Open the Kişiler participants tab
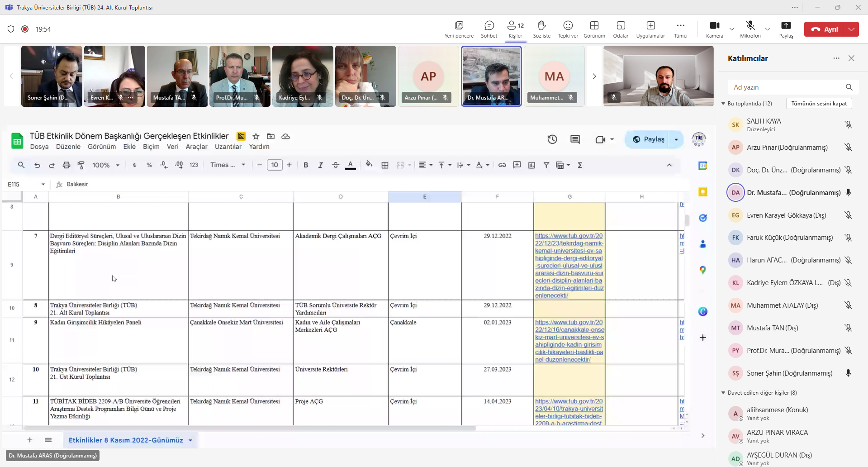This screenshot has width=868, height=467. pos(515,29)
